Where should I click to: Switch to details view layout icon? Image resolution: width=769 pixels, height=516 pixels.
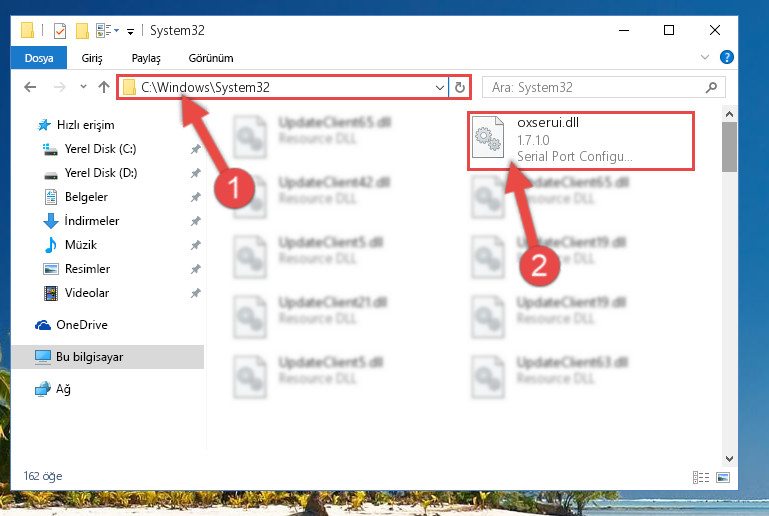(x=701, y=477)
